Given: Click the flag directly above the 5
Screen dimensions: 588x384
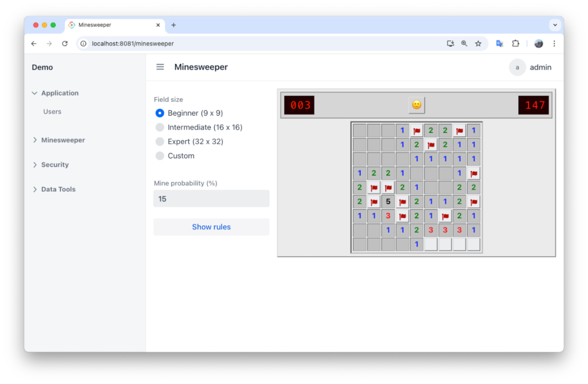Looking at the screenshot, I should tap(388, 188).
